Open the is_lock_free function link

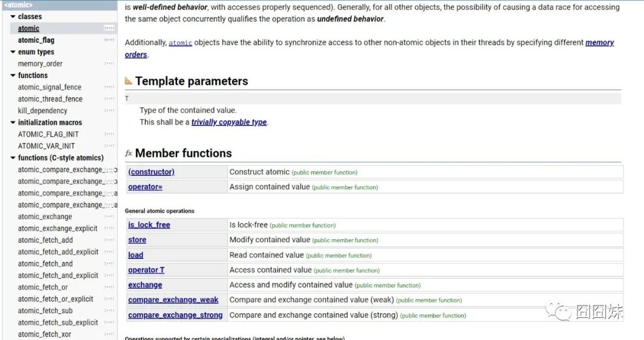point(148,225)
